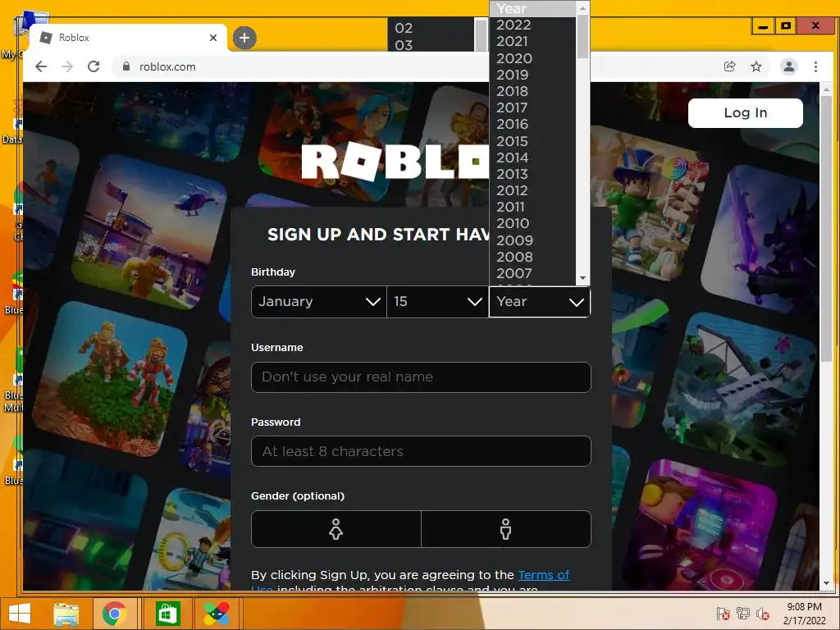This screenshot has width=840, height=630.
Task: Reload the Roblox page
Action: (94, 66)
